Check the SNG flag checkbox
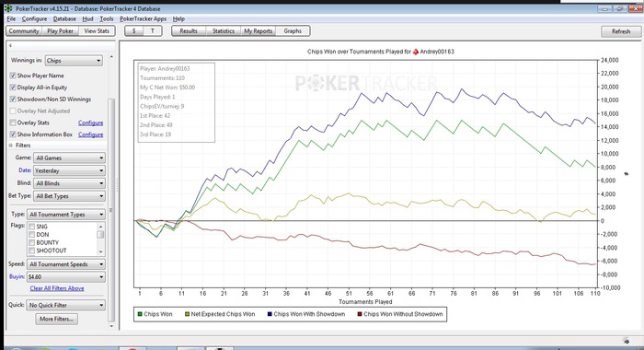 click(x=31, y=227)
